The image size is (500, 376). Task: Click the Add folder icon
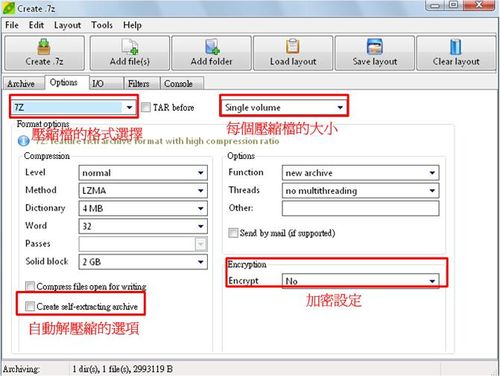[212, 46]
